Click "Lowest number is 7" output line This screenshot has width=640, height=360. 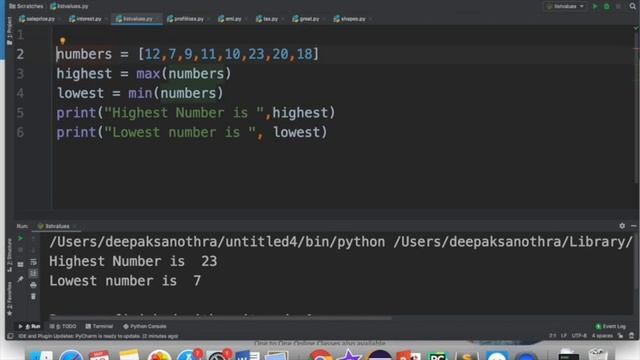tap(125, 281)
